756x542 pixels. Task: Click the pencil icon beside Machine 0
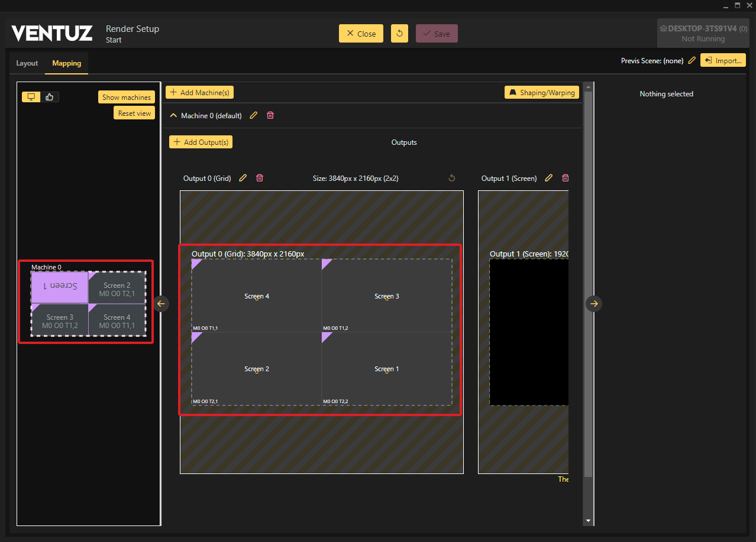pyautogui.click(x=254, y=116)
